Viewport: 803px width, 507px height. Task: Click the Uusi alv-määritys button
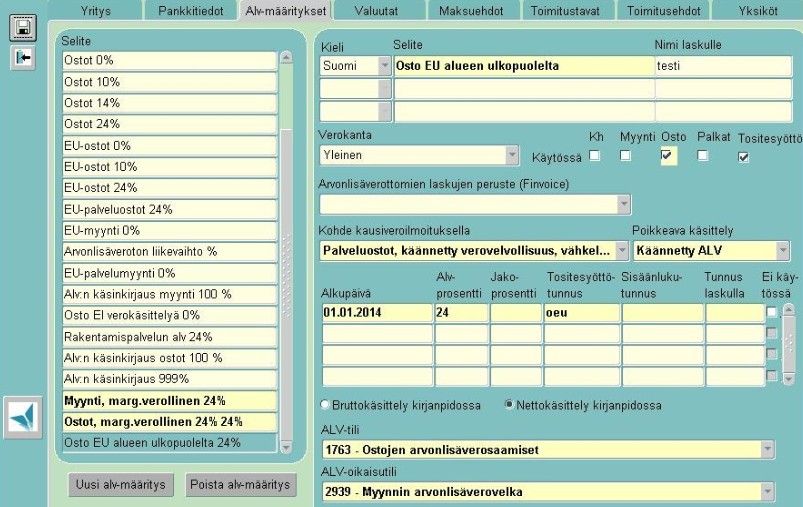(x=121, y=484)
